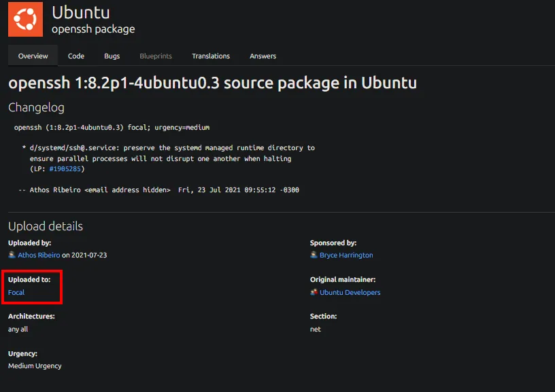Click the signature line 'Athos Ribeiro <email address hidden>'

pyautogui.click(x=158, y=190)
